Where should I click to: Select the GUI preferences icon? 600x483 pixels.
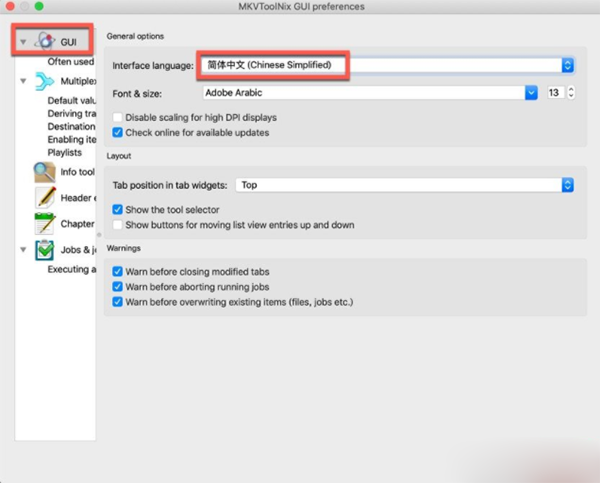pos(45,41)
